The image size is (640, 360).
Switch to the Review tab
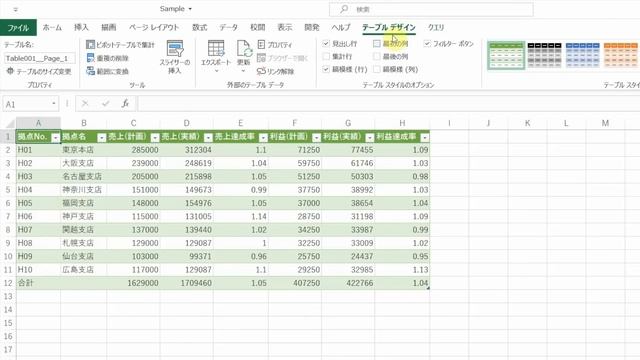tap(258, 27)
